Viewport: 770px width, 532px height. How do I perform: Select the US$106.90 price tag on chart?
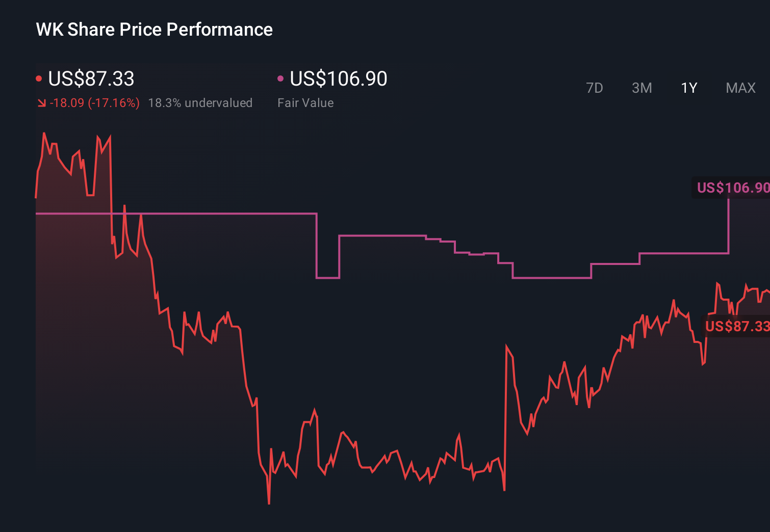pos(732,188)
